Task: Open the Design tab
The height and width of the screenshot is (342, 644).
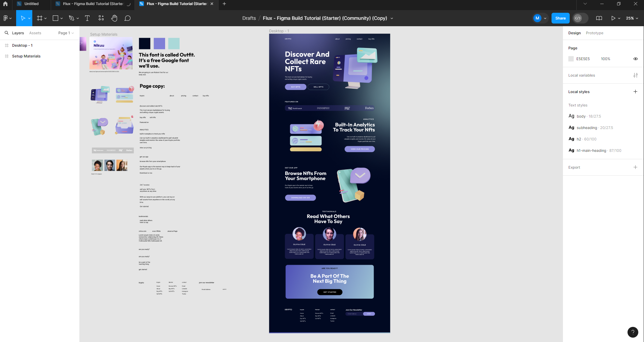Action: click(x=574, y=33)
